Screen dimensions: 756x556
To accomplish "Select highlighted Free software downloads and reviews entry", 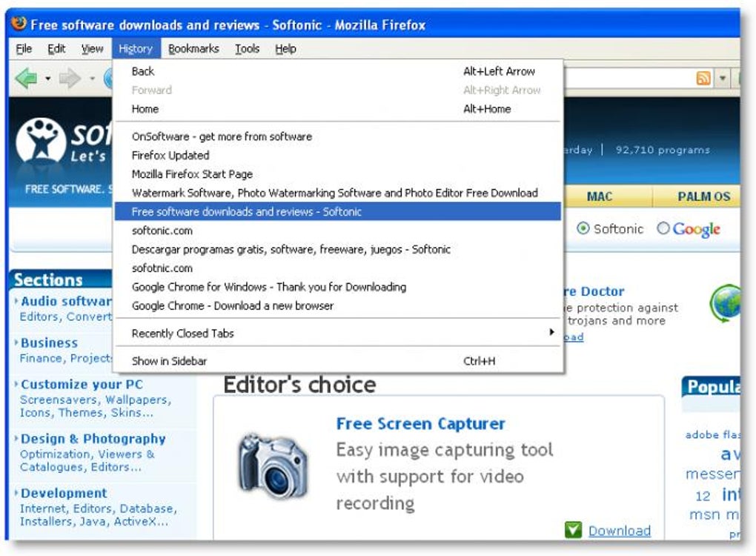I will pos(338,212).
